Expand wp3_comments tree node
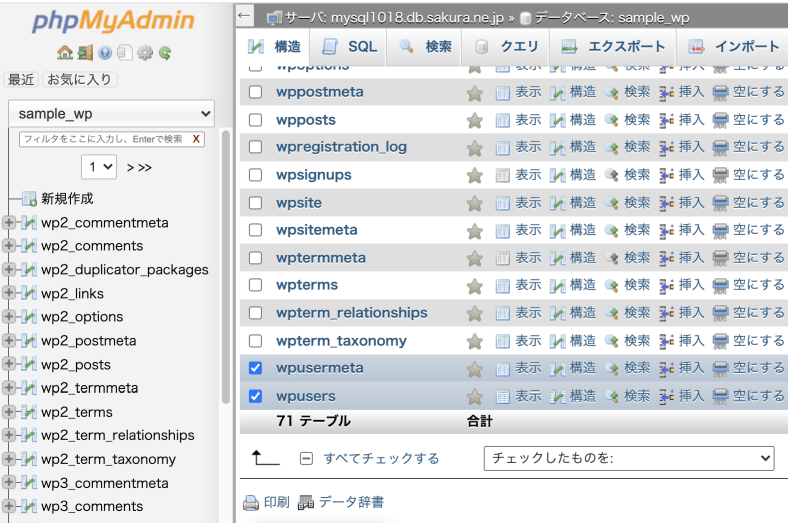The height and width of the screenshot is (523, 788). (9, 506)
